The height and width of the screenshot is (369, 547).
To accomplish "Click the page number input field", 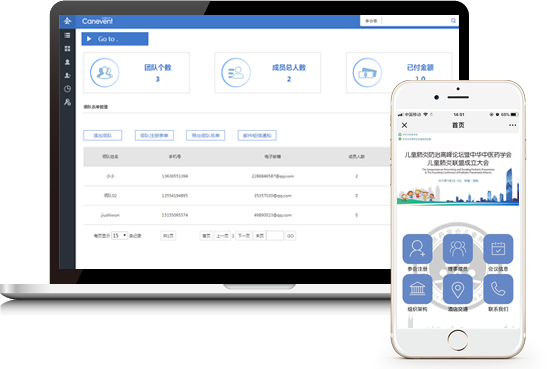I will (x=275, y=236).
